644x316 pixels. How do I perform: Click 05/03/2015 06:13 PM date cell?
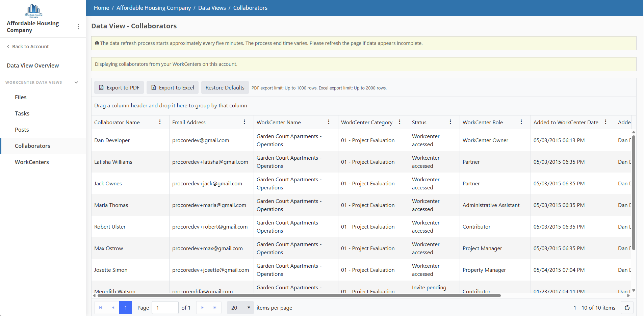pos(573,140)
